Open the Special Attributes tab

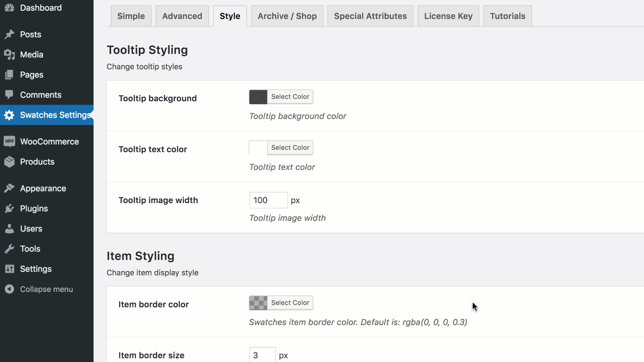[370, 16]
